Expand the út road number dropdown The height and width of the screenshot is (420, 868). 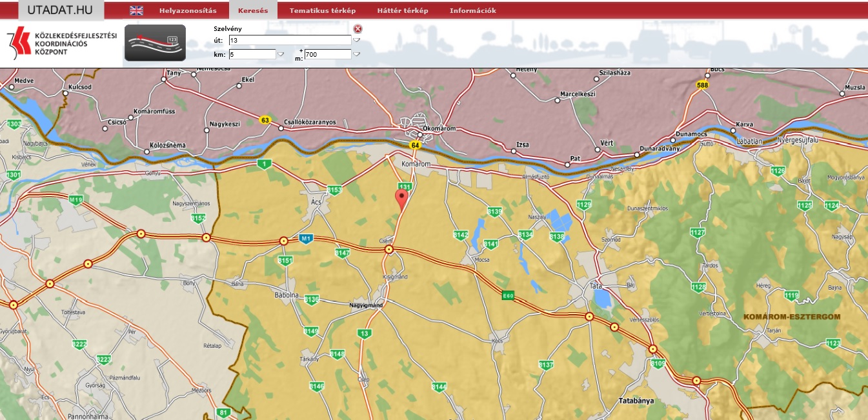click(356, 41)
